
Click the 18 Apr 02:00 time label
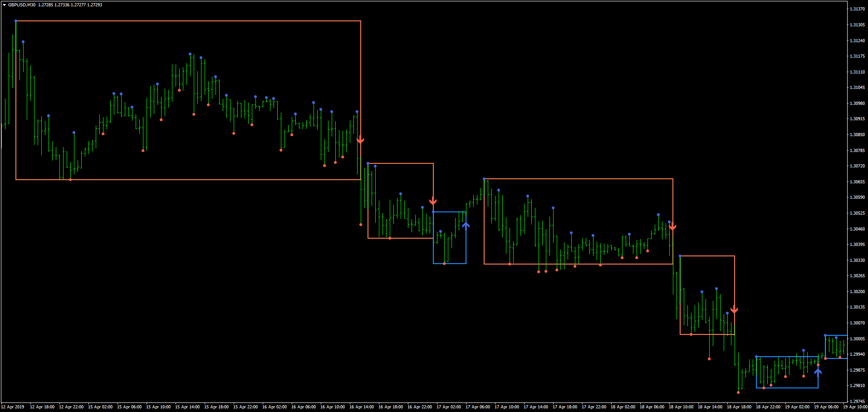pyautogui.click(x=623, y=407)
